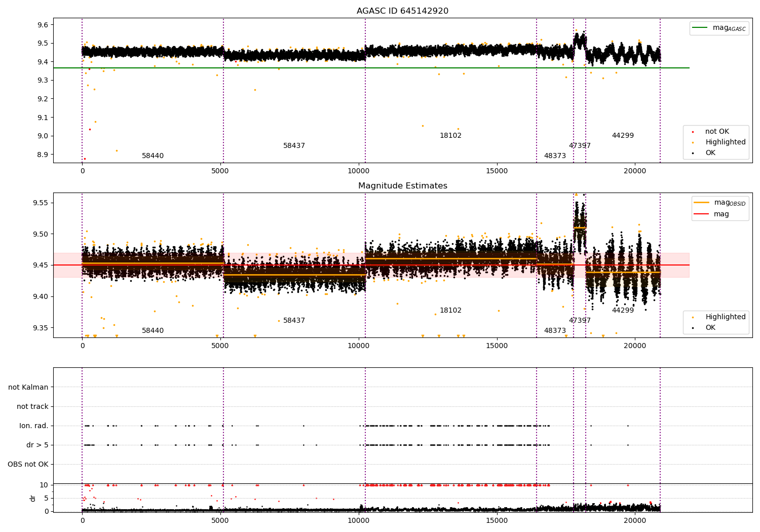Click the green mag AGASC line sample in legend
Image resolution: width=760 pixels, height=532 pixels.
pyautogui.click(x=701, y=28)
